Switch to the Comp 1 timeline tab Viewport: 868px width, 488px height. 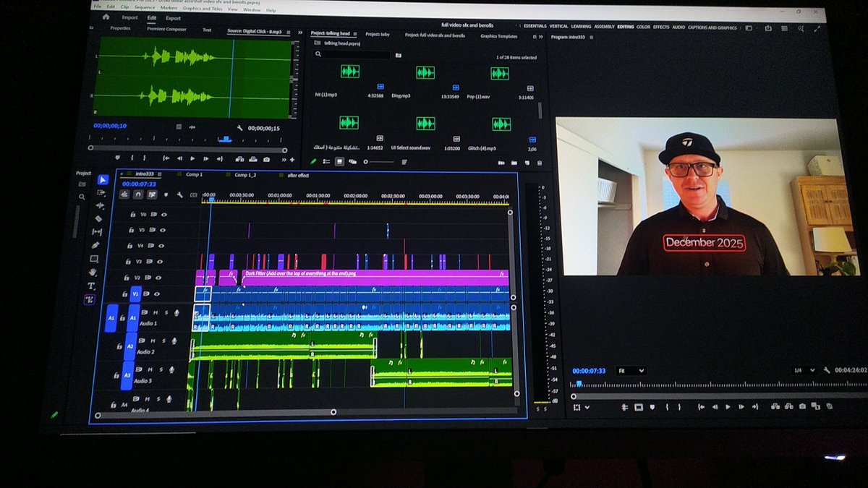tap(194, 174)
